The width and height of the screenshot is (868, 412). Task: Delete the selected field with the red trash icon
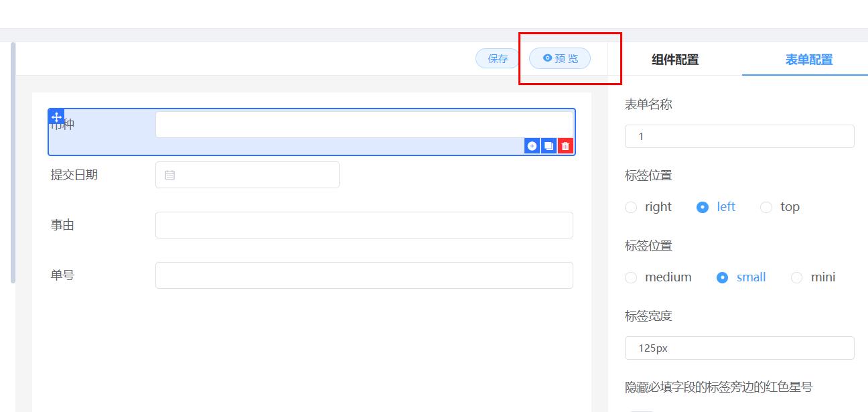565,146
